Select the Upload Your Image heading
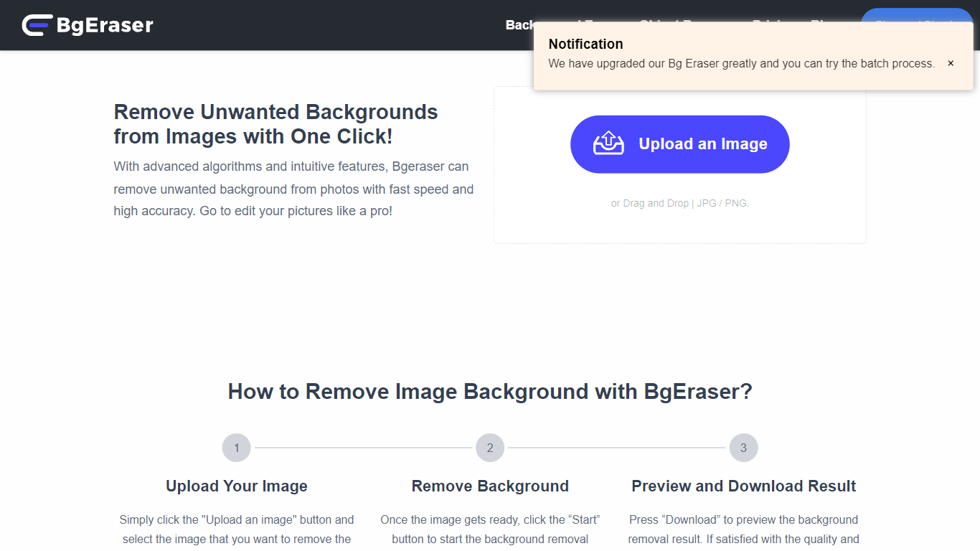This screenshot has width=980, height=551. [237, 486]
